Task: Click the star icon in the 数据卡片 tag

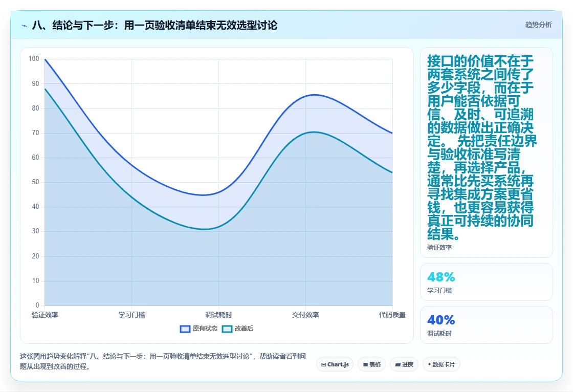Action: pyautogui.click(x=429, y=364)
